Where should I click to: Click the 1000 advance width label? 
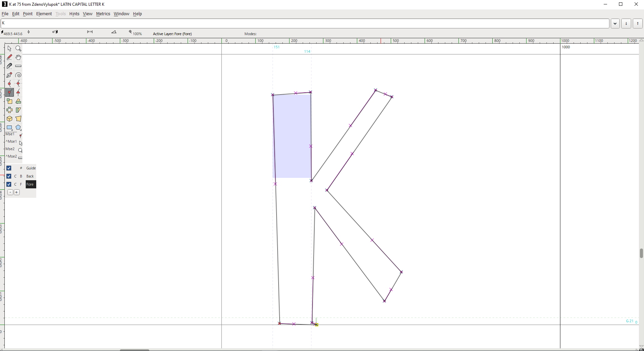pyautogui.click(x=566, y=47)
